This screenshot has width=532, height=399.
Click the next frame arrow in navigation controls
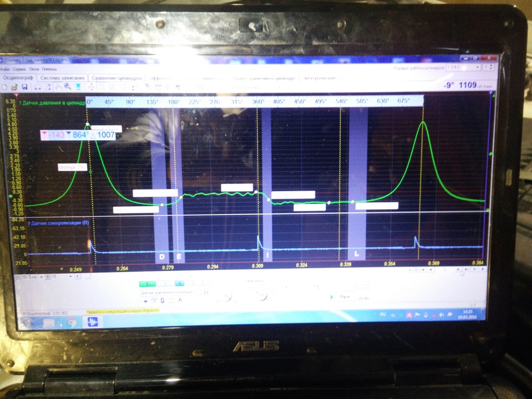tap(458, 269)
